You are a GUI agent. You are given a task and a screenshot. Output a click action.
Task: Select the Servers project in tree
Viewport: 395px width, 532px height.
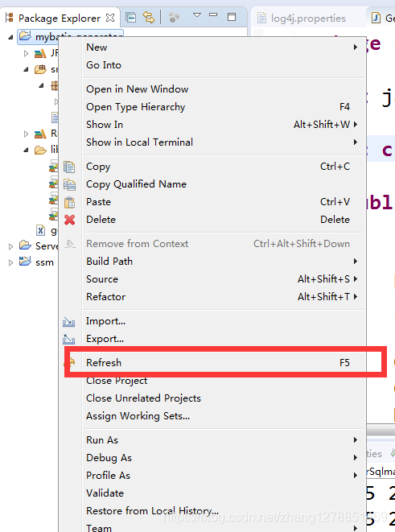click(39, 245)
